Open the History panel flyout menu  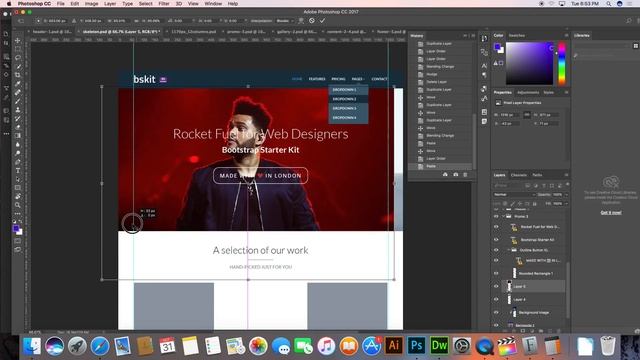point(473,36)
